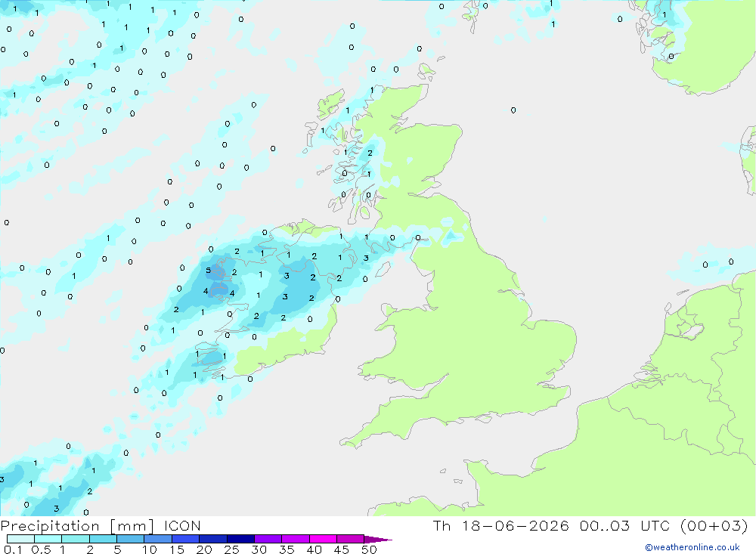Click the over-50 mm legend arrow tip
This screenshot has width=756, height=554.
(x=378, y=540)
